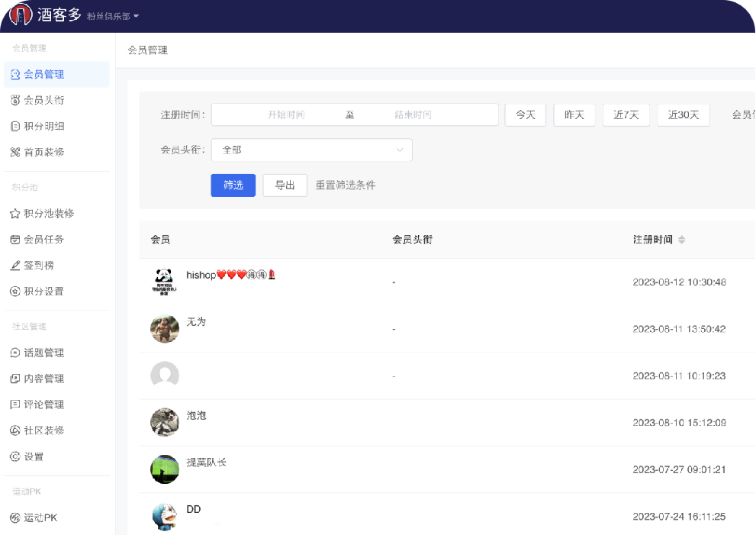Click date 2023-08-10 15:12:09
756x535 pixels.
pos(680,423)
